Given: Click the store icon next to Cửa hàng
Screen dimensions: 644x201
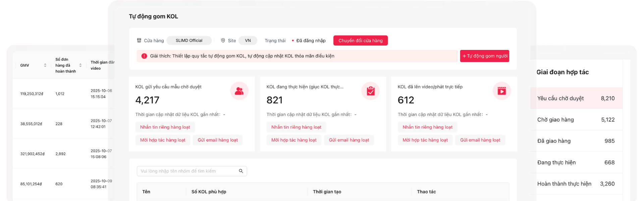Looking at the screenshot, I should (139, 41).
